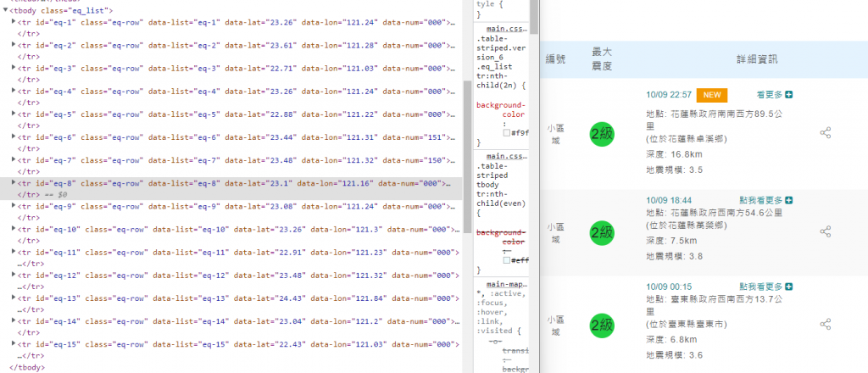Share the 10/09 18:44 earthquake report

point(826,232)
